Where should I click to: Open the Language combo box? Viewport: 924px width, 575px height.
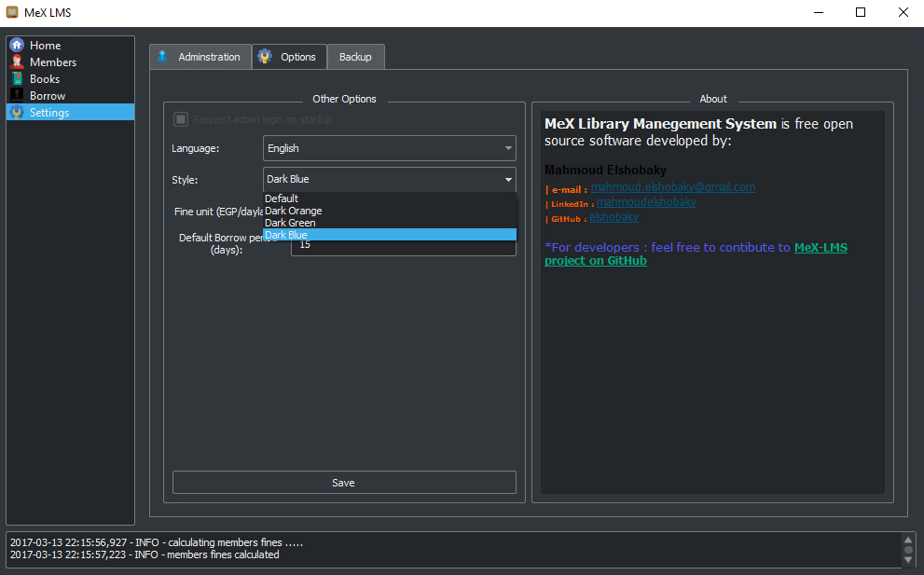[x=389, y=148]
